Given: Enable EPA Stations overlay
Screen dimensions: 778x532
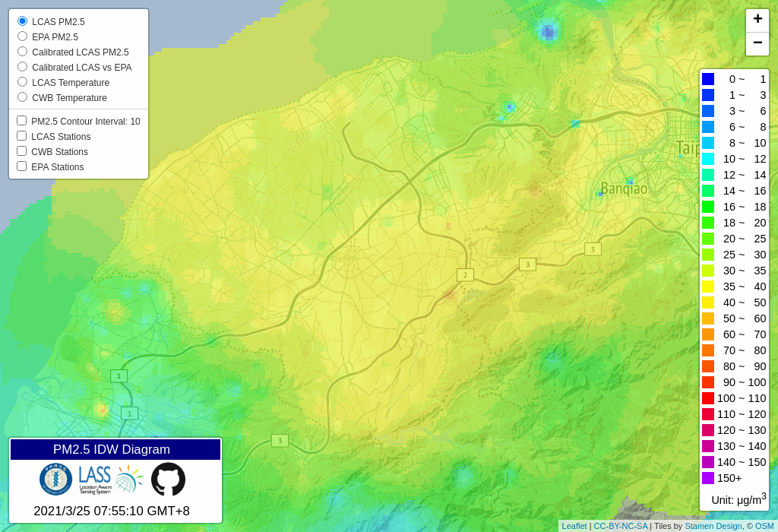Looking at the screenshot, I should tap(22, 166).
